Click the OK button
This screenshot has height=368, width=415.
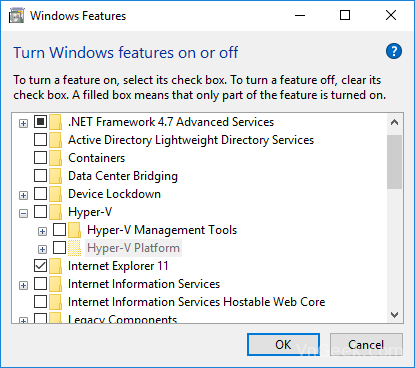(283, 345)
